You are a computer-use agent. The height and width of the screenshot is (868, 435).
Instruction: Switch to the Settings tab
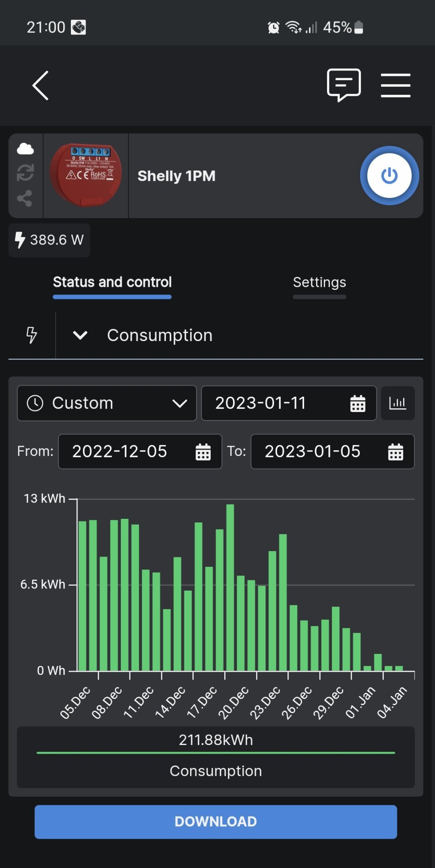319,282
